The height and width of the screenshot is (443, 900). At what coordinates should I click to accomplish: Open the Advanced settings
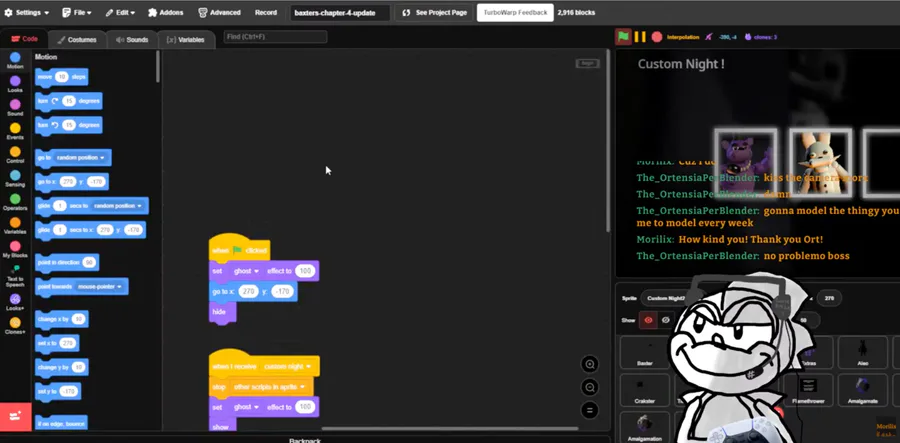(x=219, y=12)
